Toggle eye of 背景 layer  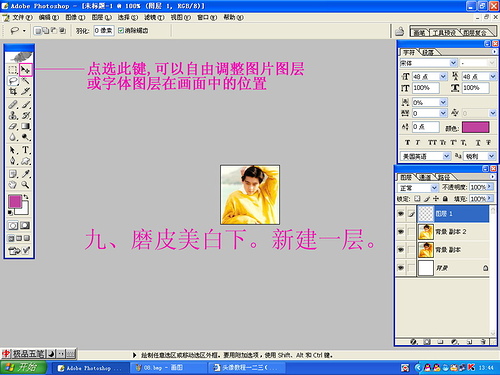pyautogui.click(x=401, y=268)
